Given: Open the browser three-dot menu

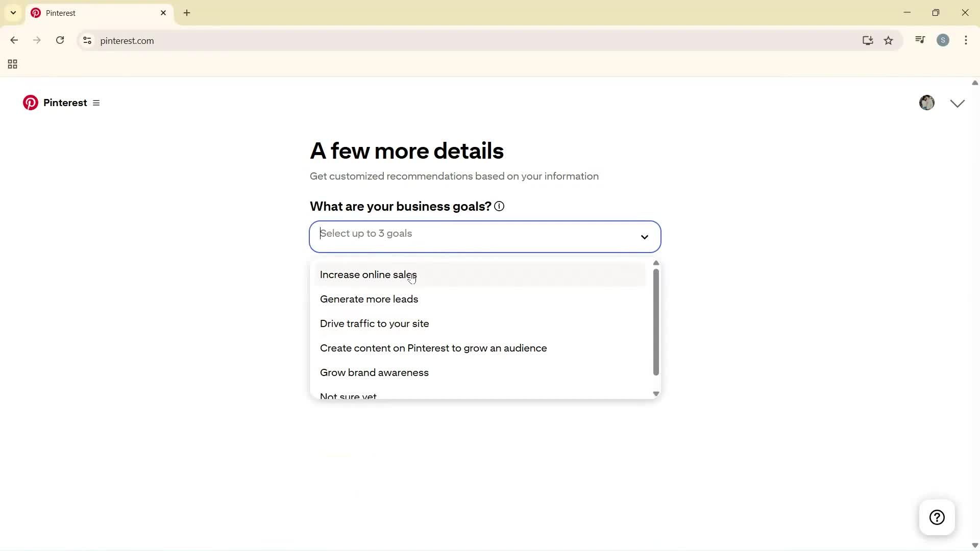Looking at the screenshot, I should pos(966,40).
